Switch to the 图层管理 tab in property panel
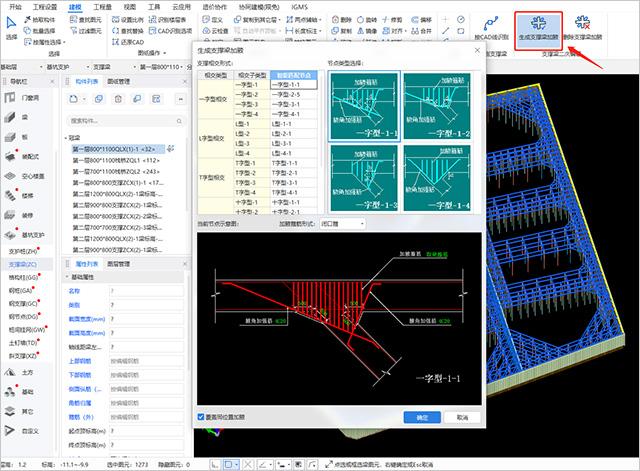The width and height of the screenshot is (640, 471). coord(118,264)
